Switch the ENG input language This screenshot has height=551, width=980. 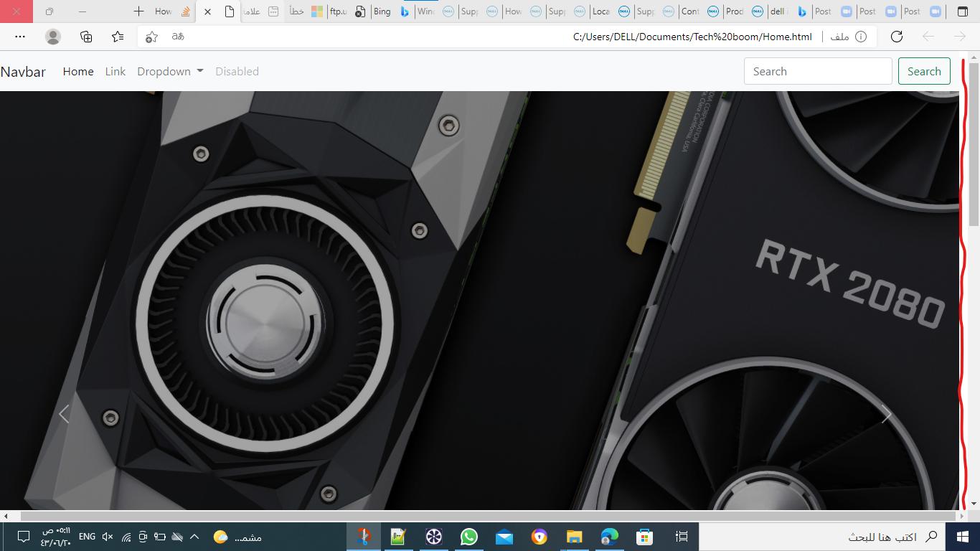coord(87,537)
